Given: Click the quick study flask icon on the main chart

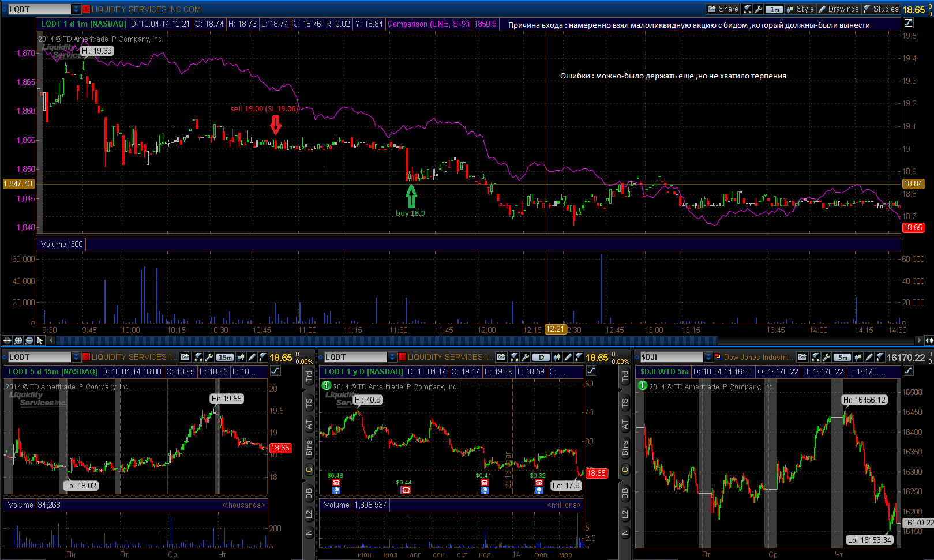Looking at the screenshot, I should 748,9.
